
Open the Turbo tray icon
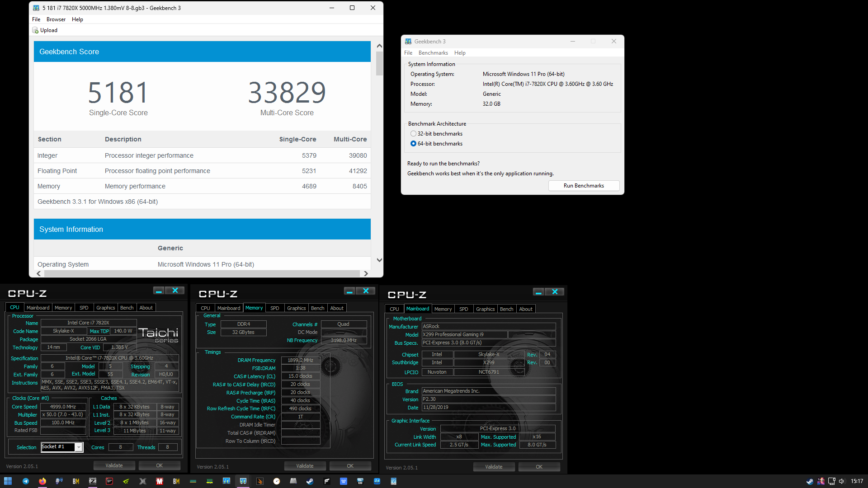click(821, 481)
